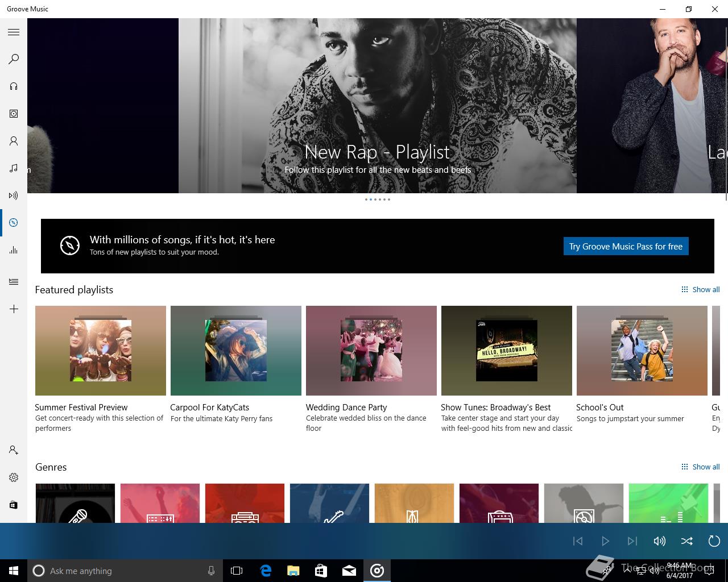Click the Wedding Dance Party title
Screen dimensions: 728x582
pos(346,407)
